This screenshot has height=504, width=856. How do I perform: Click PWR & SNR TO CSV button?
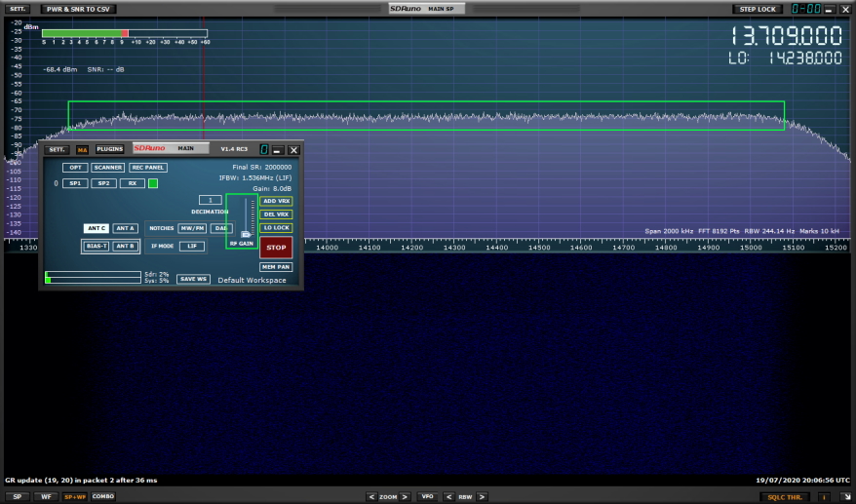click(78, 10)
